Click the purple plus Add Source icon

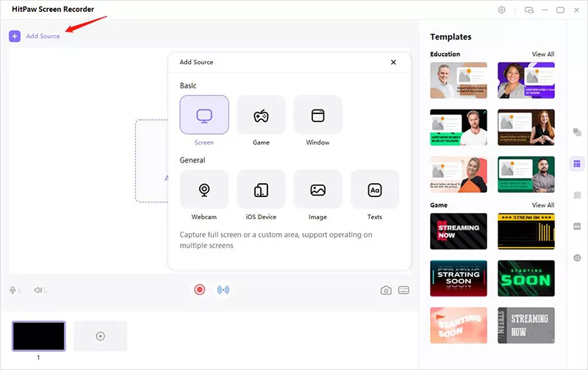point(15,36)
